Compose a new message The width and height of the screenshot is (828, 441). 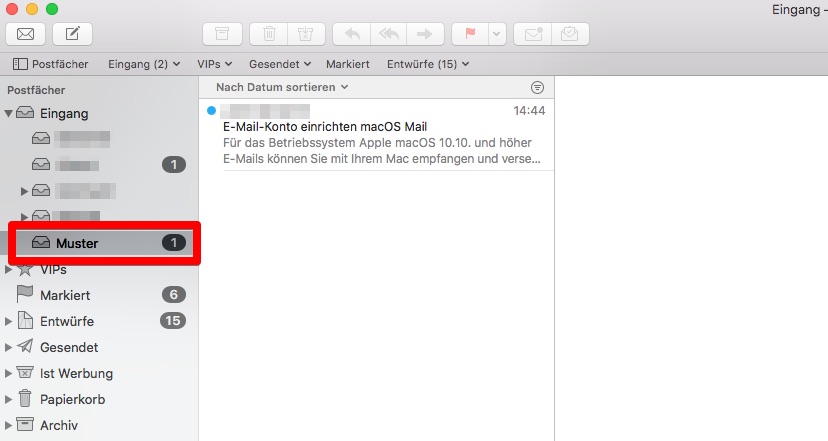click(72, 34)
